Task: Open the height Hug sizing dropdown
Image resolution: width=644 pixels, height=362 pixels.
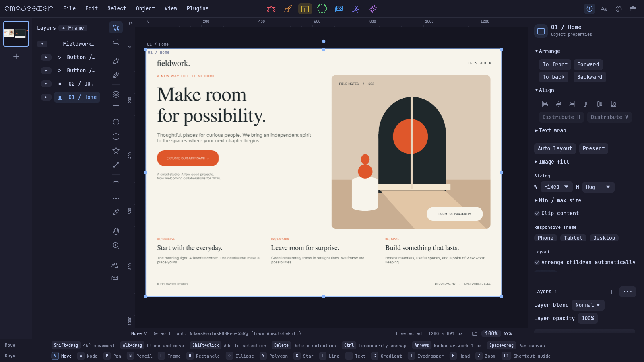Action: (x=598, y=187)
